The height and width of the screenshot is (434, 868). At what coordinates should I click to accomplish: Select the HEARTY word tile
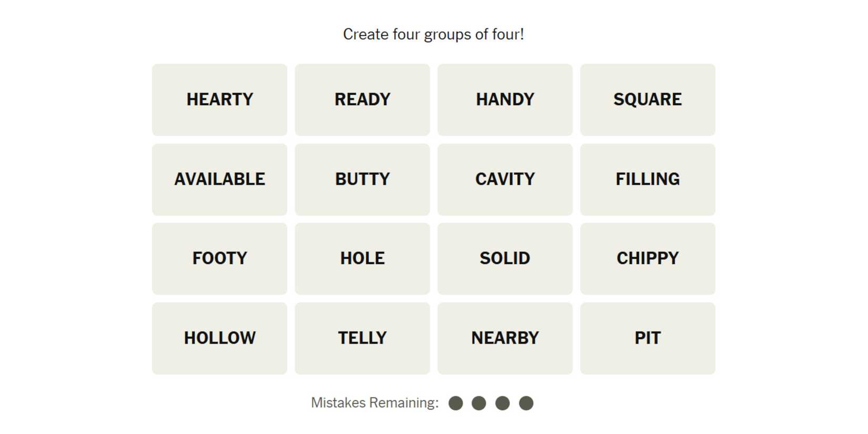[219, 99]
